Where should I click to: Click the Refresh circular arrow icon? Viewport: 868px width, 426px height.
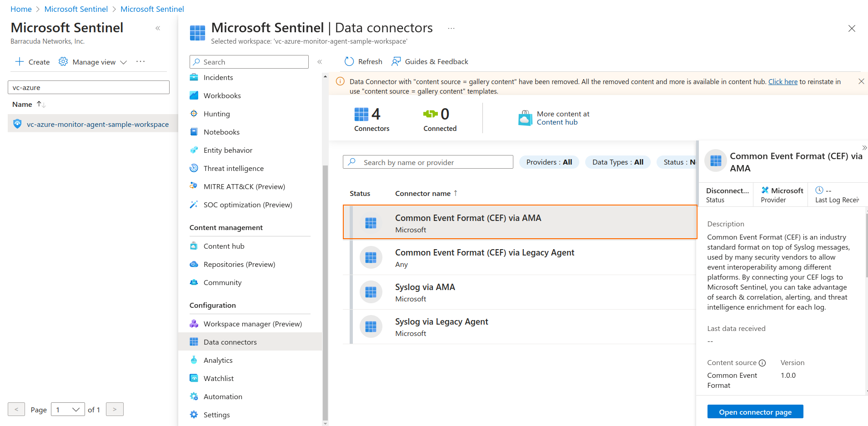[349, 61]
